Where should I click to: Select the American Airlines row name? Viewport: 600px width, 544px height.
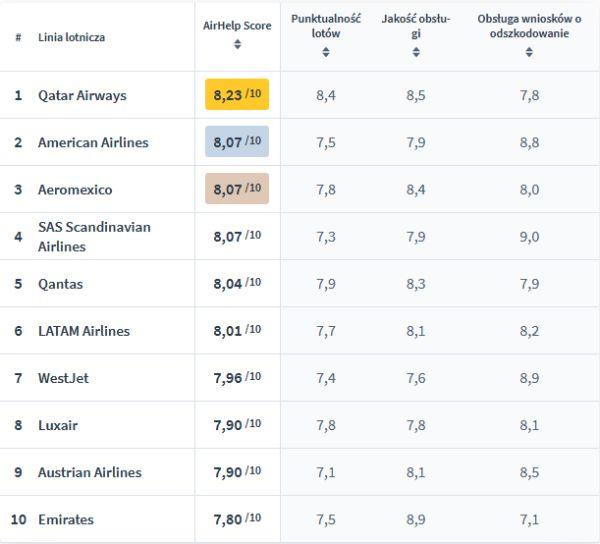(x=93, y=143)
